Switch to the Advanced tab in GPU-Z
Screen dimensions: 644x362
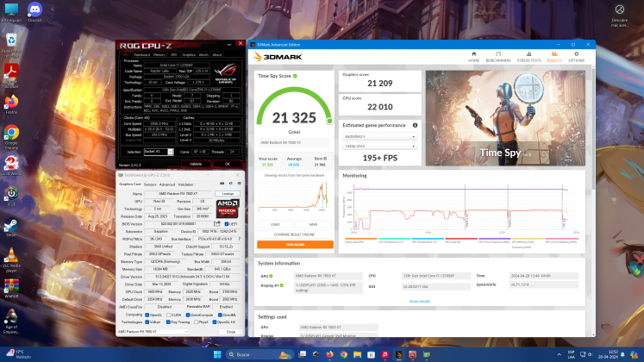point(166,184)
